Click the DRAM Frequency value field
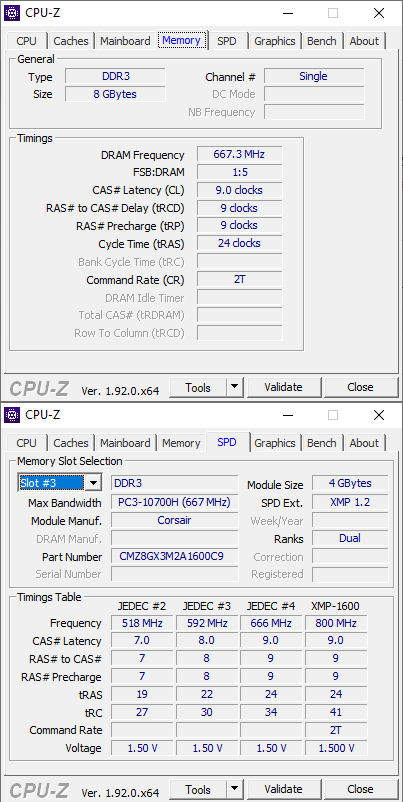Screen dimensions: 403x802 [x=239, y=154]
